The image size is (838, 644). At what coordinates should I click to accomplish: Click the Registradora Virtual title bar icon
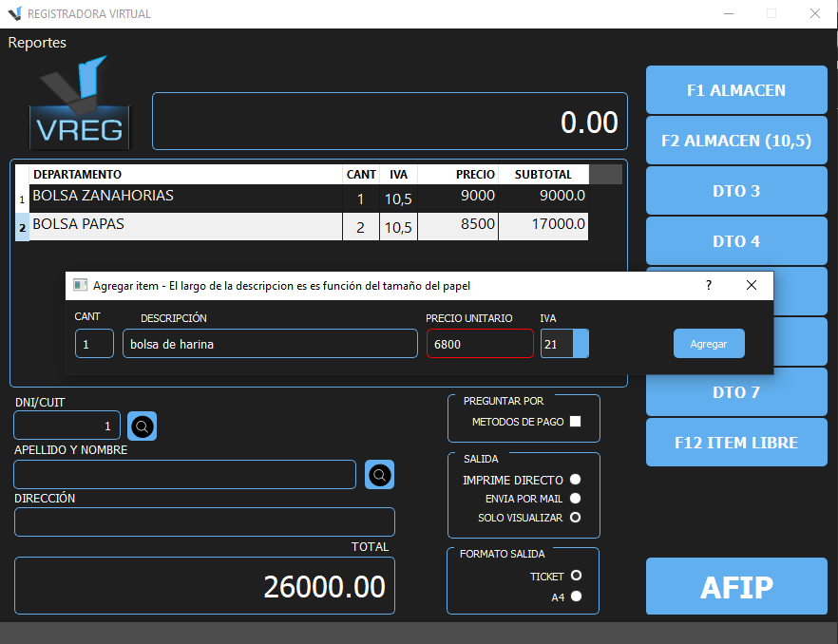click(x=15, y=13)
